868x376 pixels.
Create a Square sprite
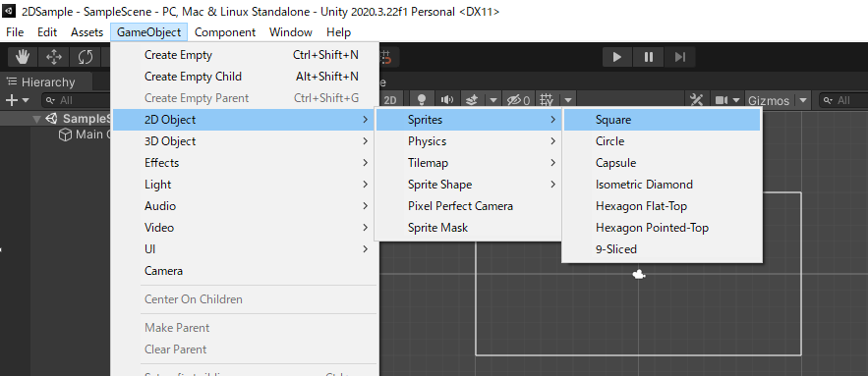coord(663,120)
